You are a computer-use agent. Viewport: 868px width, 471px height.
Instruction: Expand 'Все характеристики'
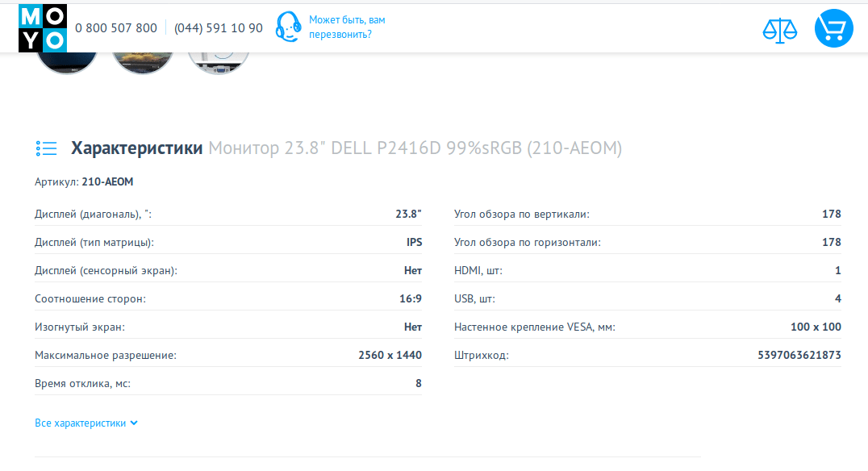tap(86, 423)
